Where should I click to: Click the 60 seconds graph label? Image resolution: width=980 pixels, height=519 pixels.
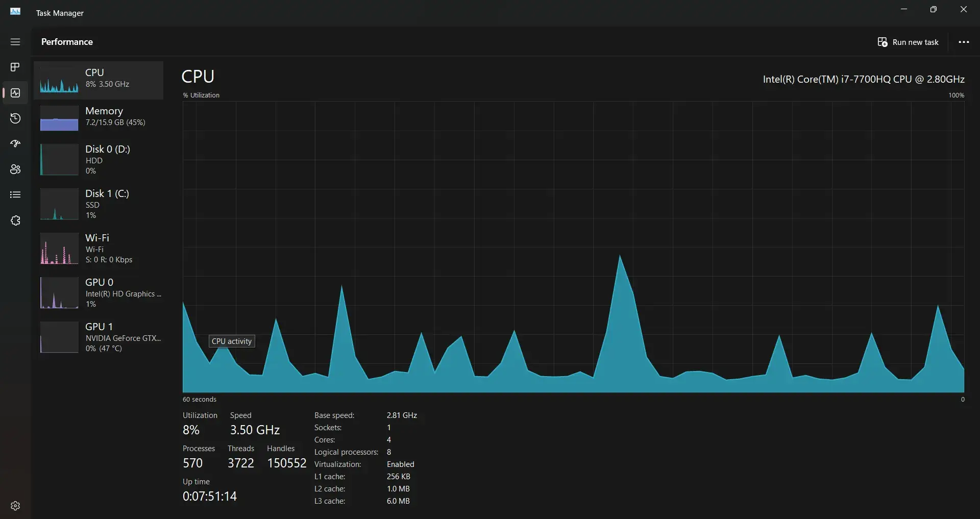tap(200, 400)
